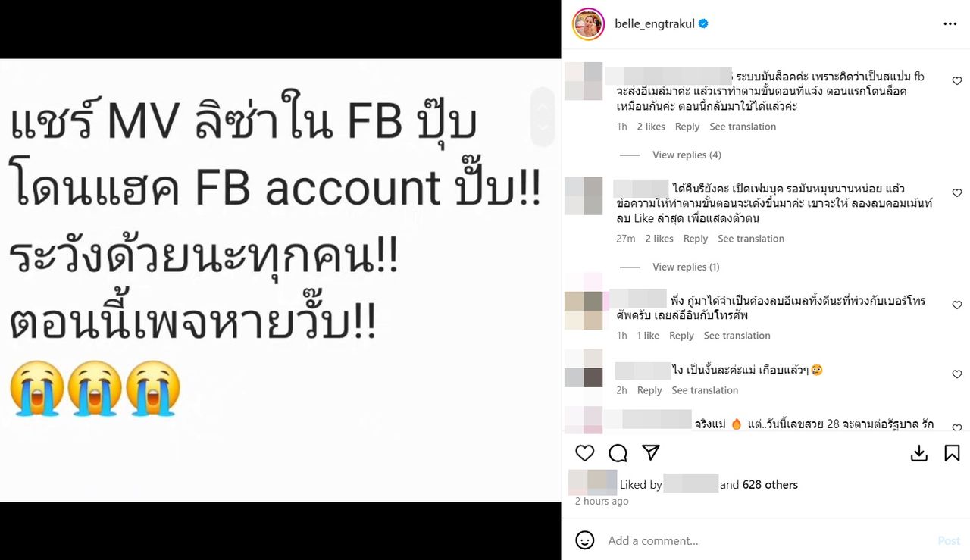
Task: Share post with paper plane icon
Action: pos(651,453)
